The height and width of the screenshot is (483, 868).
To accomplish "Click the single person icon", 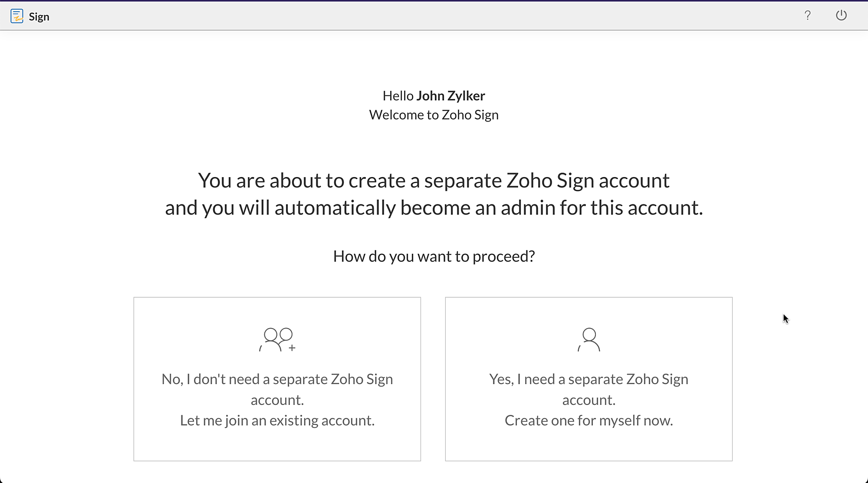I will [589, 339].
